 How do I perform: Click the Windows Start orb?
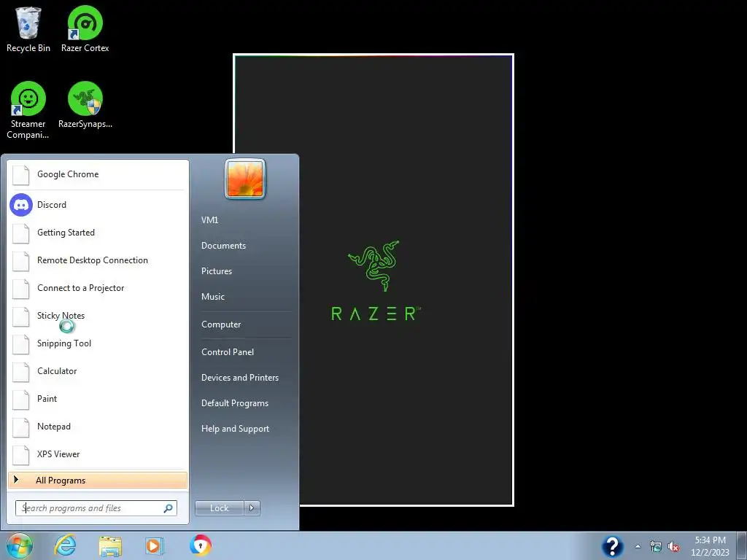pyautogui.click(x=19, y=545)
